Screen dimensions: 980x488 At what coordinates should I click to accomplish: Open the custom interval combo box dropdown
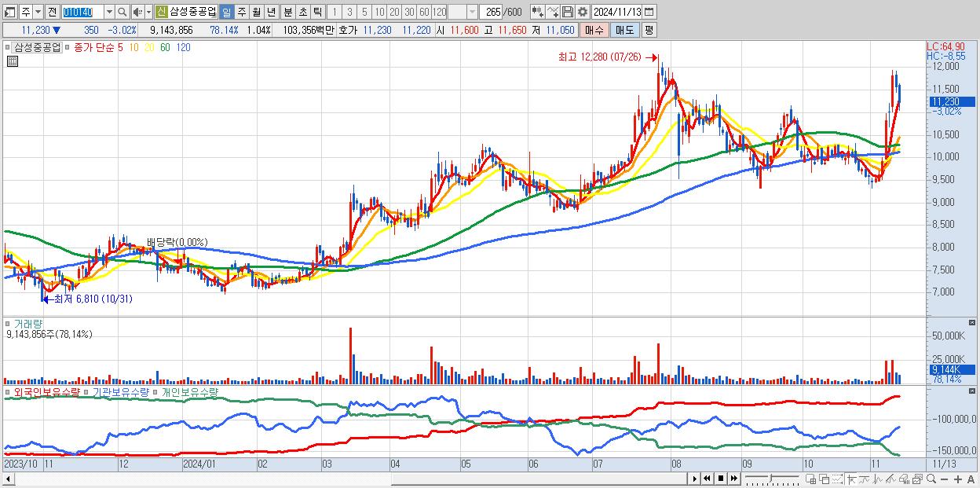472,12
